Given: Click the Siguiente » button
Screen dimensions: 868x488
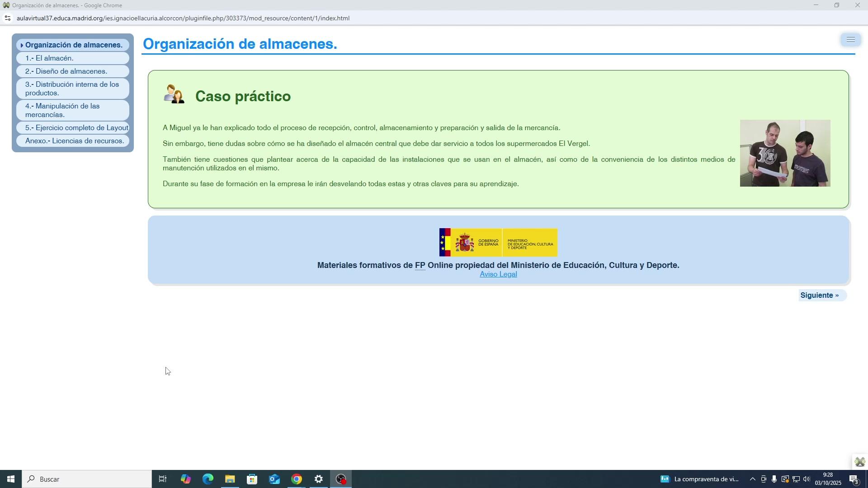Looking at the screenshot, I should (x=819, y=296).
